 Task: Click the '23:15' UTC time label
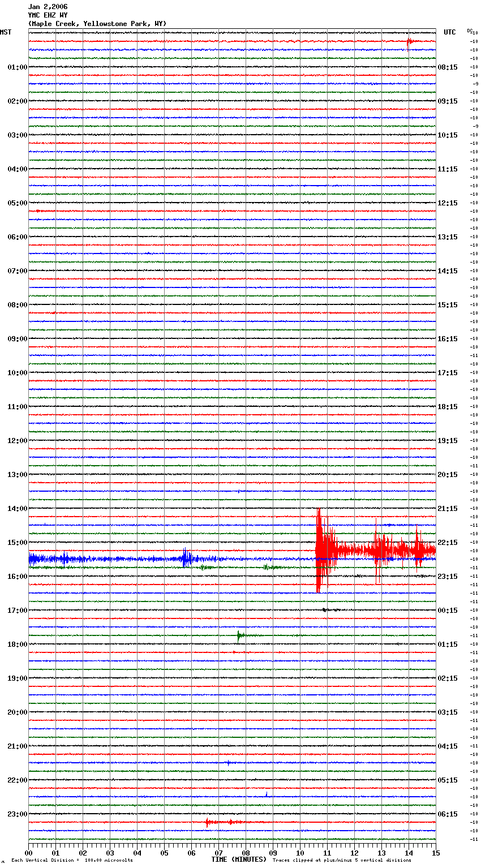(448, 577)
